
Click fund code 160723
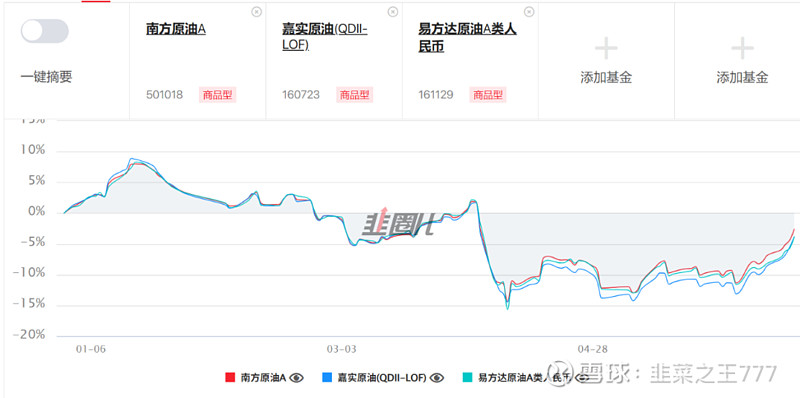point(301,95)
